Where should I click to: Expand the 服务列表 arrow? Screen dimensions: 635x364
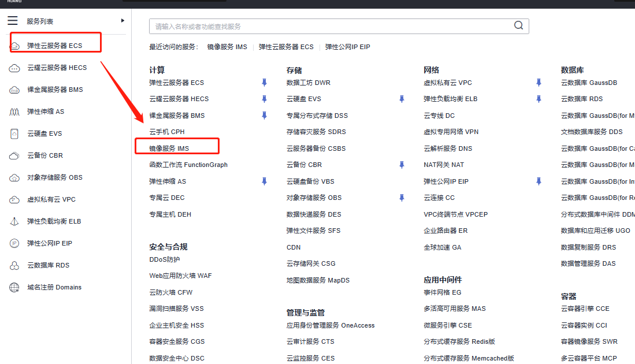[x=122, y=21]
